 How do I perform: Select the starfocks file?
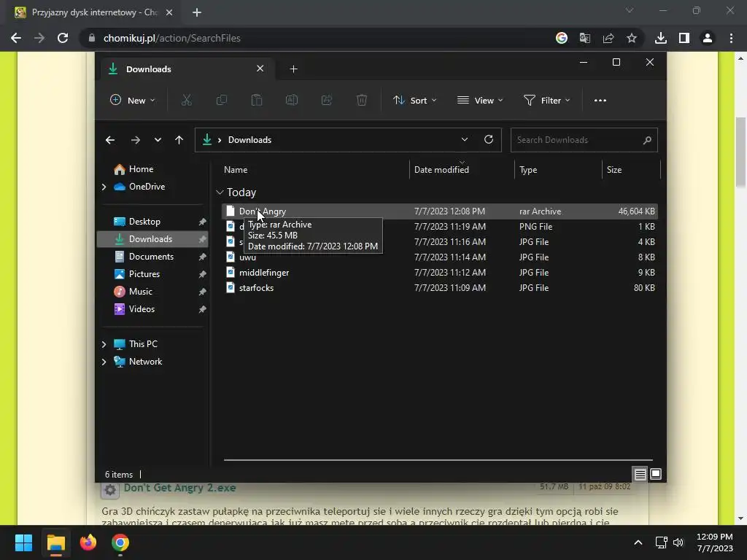pyautogui.click(x=440, y=287)
